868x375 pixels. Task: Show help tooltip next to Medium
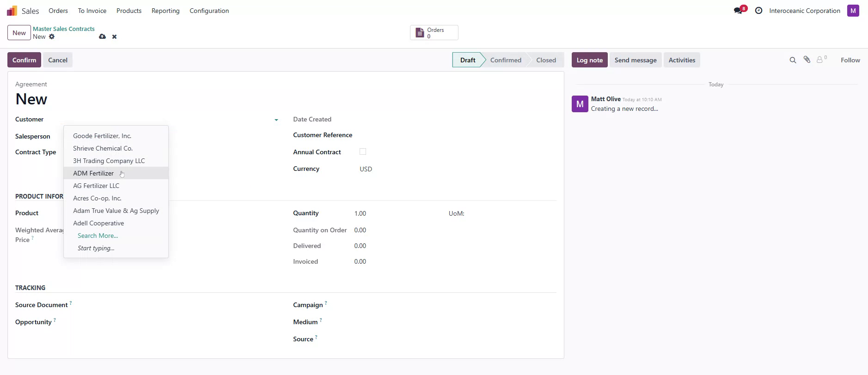[321, 320]
